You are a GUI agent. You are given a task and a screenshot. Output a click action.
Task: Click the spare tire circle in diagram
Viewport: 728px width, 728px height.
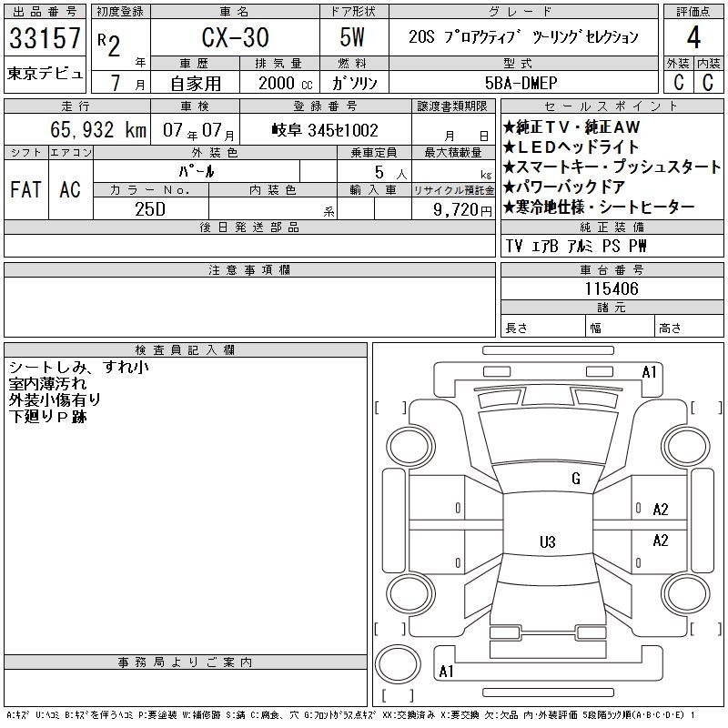pos(398,660)
